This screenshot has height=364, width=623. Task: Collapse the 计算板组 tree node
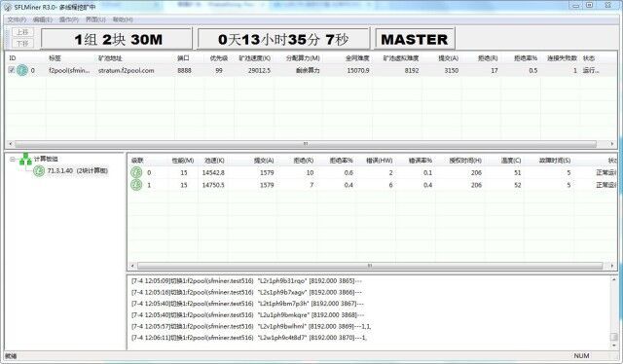coord(12,159)
